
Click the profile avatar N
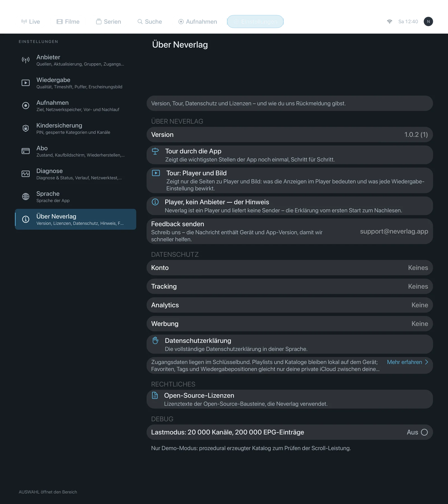[x=428, y=22]
